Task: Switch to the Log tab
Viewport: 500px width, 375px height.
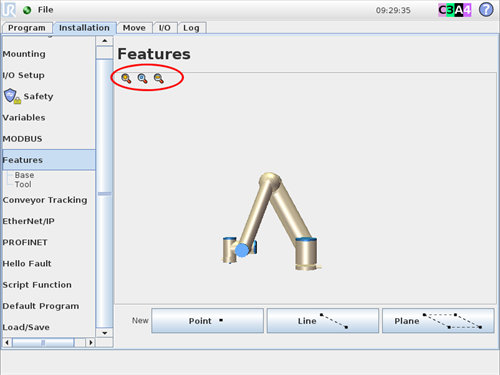Action: [x=191, y=28]
